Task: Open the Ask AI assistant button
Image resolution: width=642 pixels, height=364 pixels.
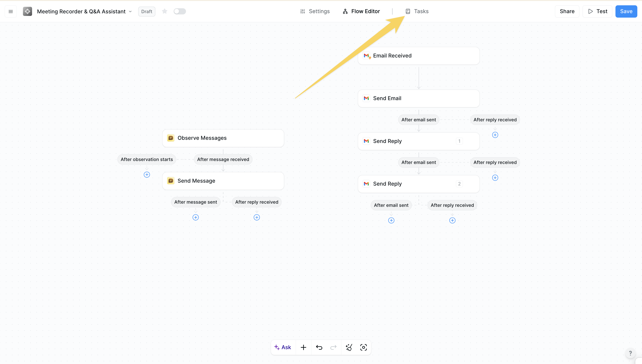Action: coord(283,347)
